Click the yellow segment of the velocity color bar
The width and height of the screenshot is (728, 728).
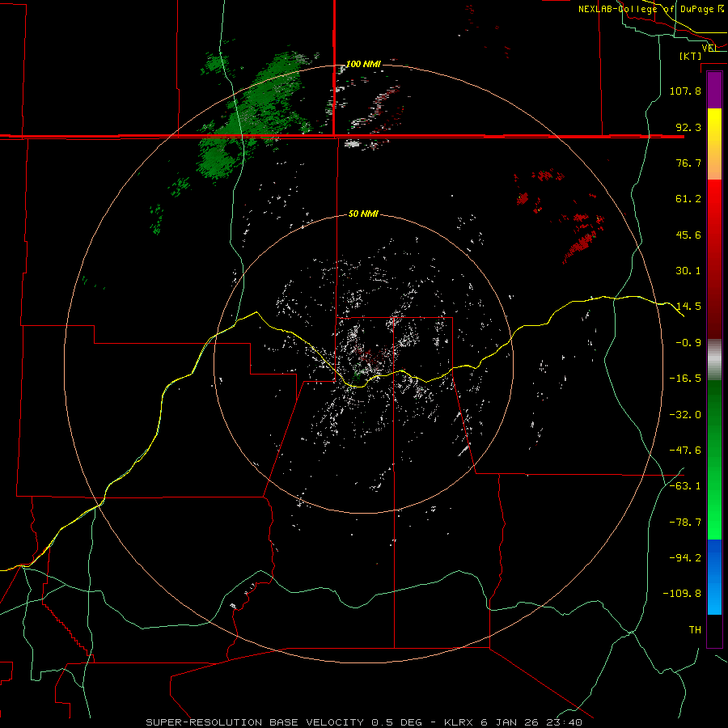tap(714, 144)
